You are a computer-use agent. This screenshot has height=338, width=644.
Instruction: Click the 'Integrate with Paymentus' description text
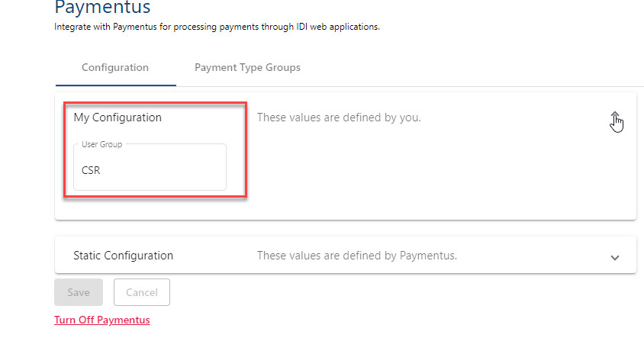217,27
